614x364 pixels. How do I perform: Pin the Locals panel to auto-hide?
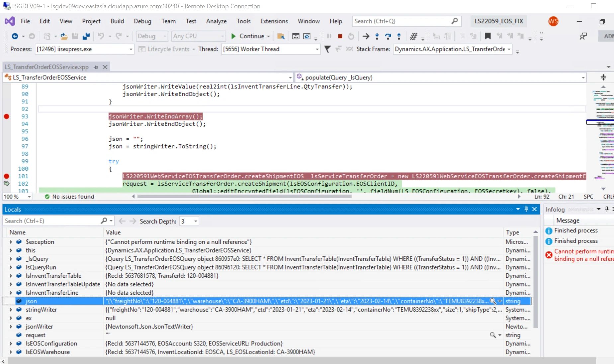[x=526, y=209]
